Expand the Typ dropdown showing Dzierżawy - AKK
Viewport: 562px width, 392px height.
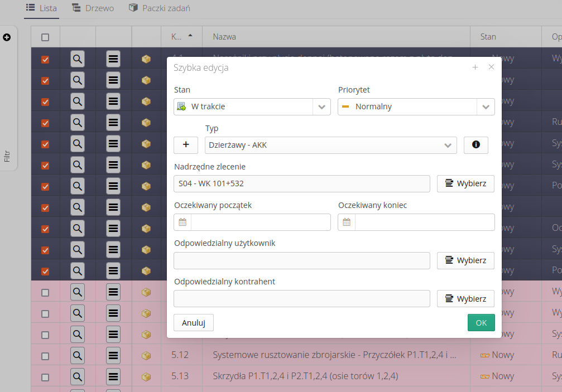tap(448, 144)
